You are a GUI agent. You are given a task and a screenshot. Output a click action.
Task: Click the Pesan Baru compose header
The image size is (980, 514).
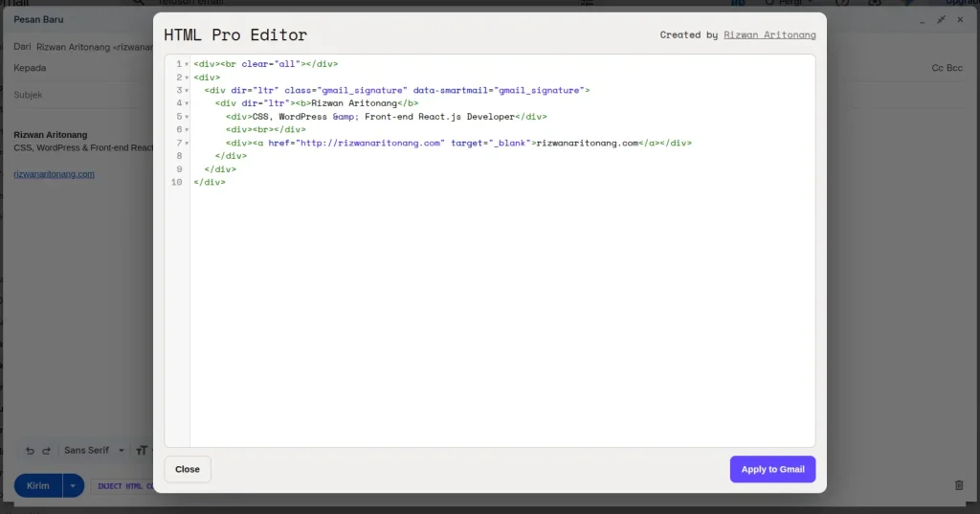[x=38, y=19]
